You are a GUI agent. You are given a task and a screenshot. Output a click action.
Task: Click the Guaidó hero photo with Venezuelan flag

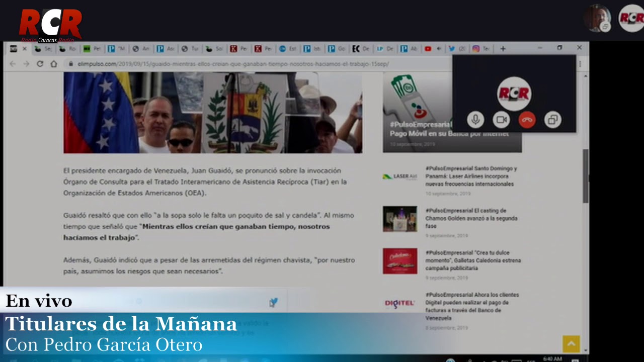(213, 113)
